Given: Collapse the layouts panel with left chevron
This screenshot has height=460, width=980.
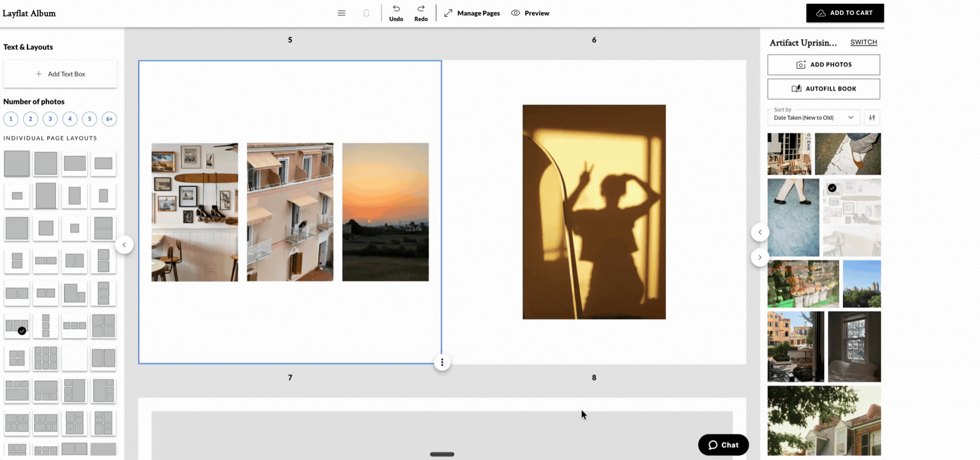Looking at the screenshot, I should coord(124,244).
